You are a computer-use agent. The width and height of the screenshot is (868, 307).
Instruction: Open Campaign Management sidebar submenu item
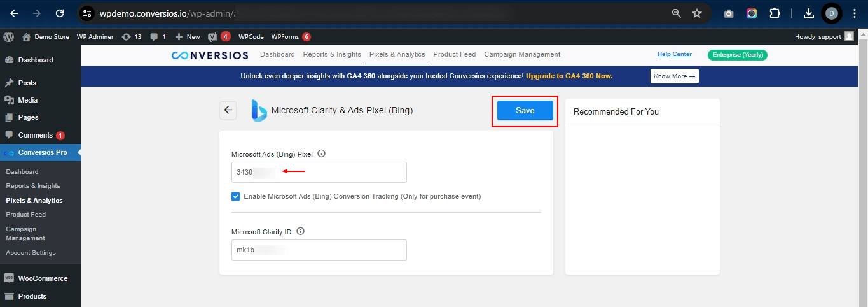tap(25, 233)
